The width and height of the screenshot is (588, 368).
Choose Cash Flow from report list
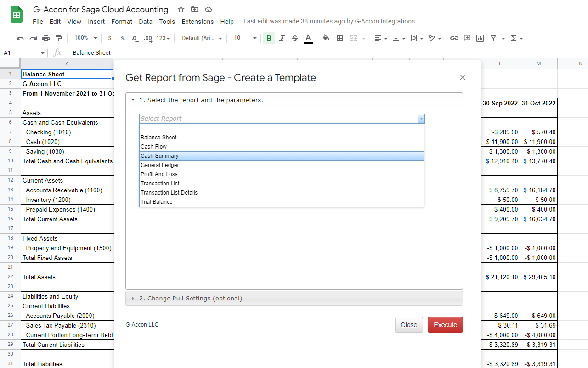coord(281,147)
